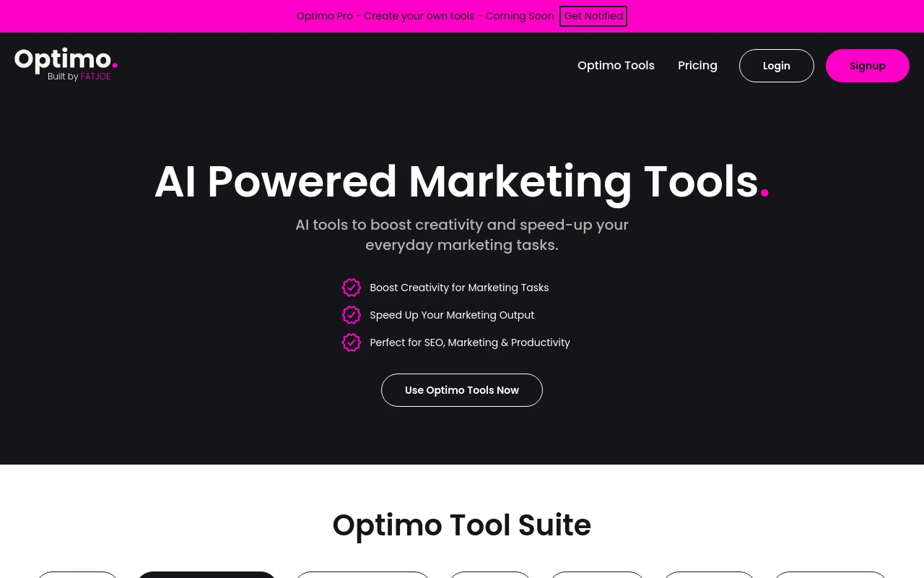Click the "Built by" text under the logo

click(64, 77)
